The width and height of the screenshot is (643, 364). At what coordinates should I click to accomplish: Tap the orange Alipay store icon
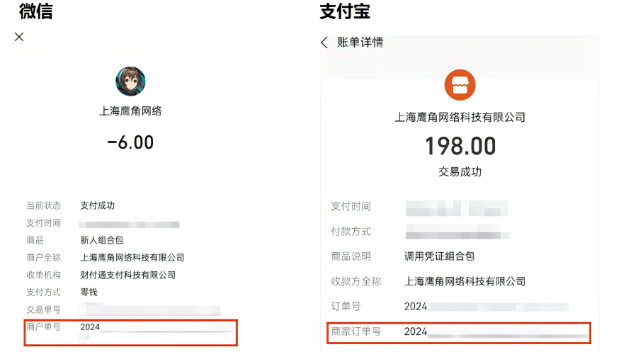pyautogui.click(x=460, y=85)
